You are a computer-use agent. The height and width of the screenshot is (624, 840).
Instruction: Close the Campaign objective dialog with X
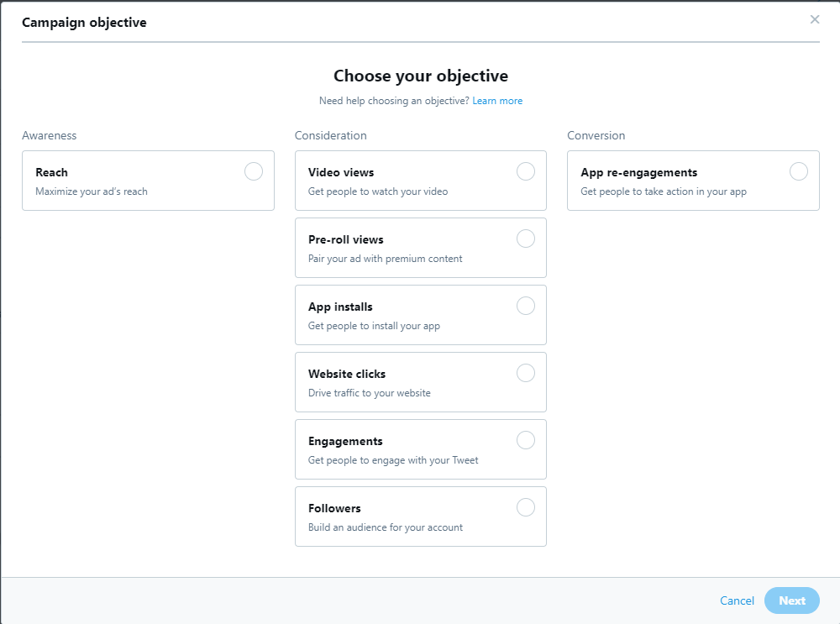pos(815,19)
